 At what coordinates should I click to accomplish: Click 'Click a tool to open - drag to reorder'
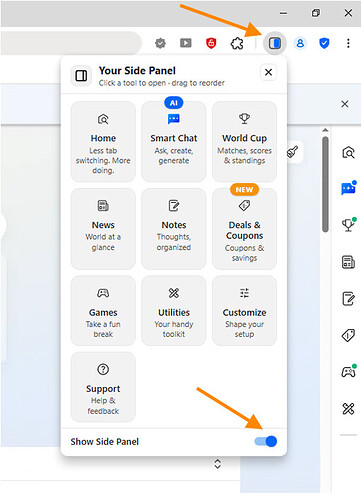pyautogui.click(x=162, y=83)
